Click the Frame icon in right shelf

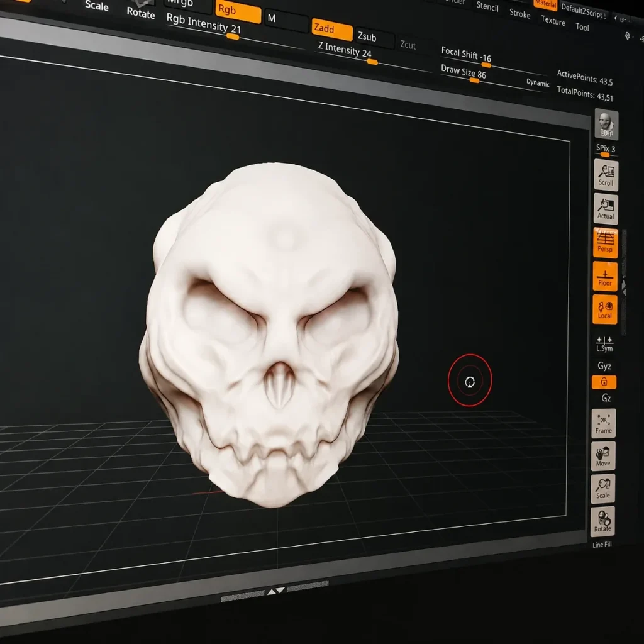[x=603, y=423]
